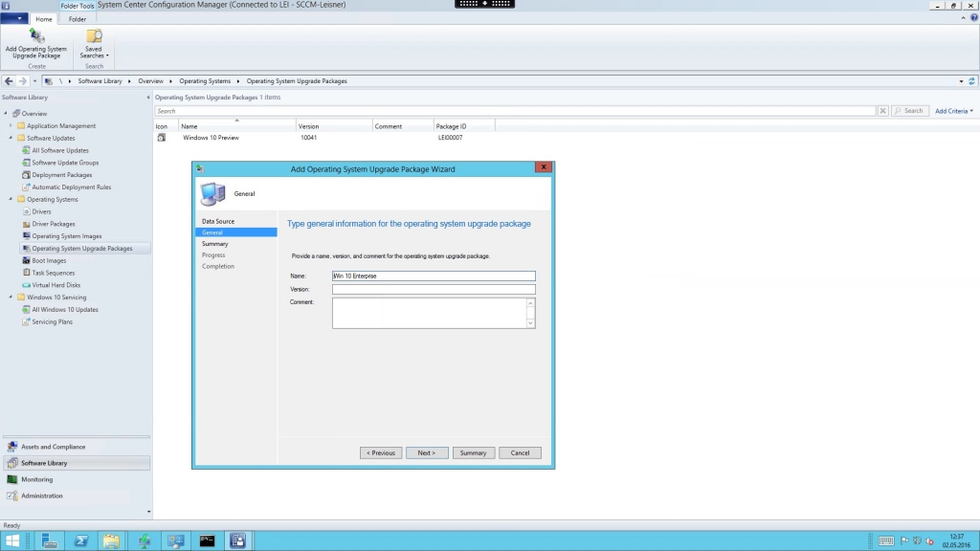Open Saved Searches ribbon button

coord(94,44)
